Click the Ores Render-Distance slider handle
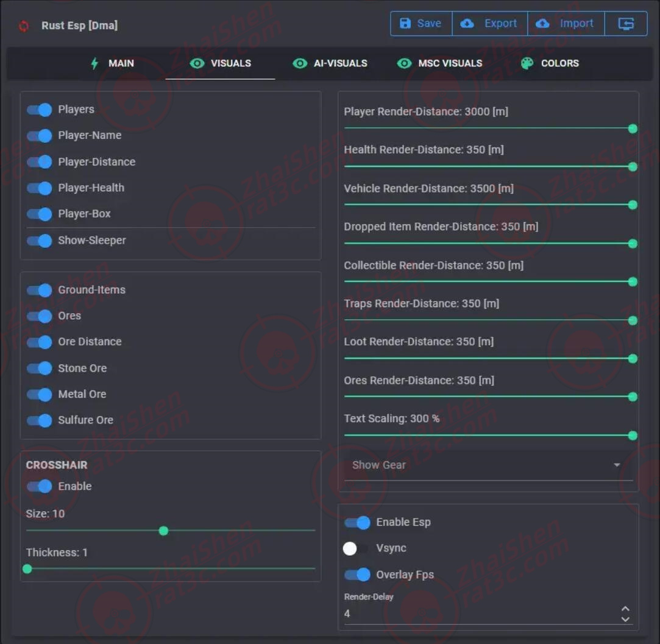Screen dimensions: 660x644 pos(632,397)
